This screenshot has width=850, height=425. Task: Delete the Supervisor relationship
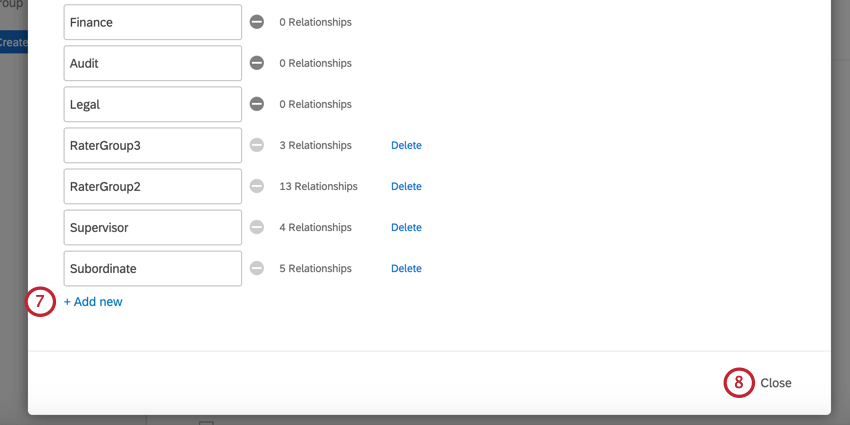click(406, 227)
